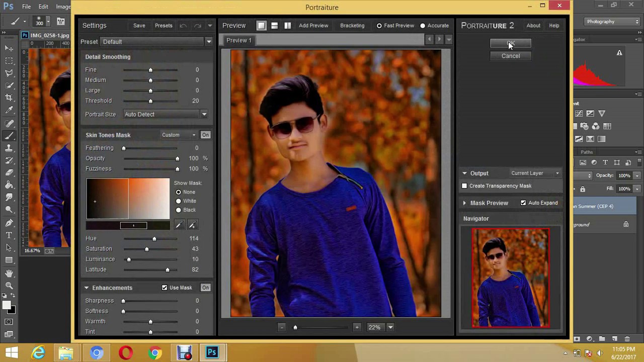Open the About link
This screenshot has height=362, width=644.
tap(533, 26)
